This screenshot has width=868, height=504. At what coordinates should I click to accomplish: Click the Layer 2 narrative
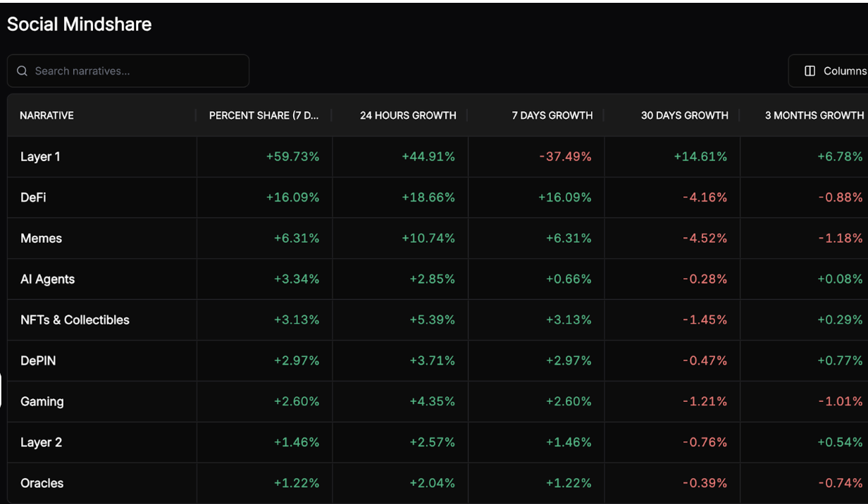(41, 443)
